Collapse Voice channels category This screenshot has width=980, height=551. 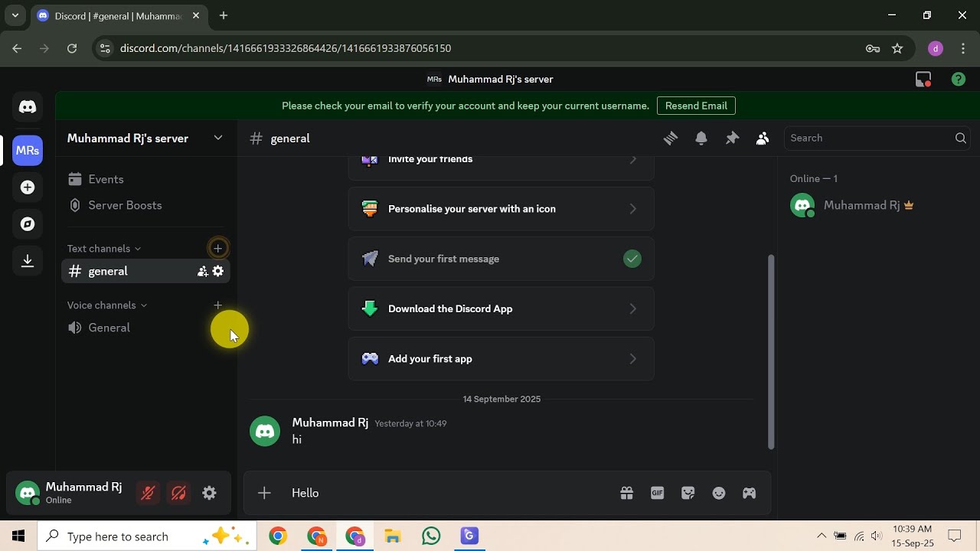(107, 305)
